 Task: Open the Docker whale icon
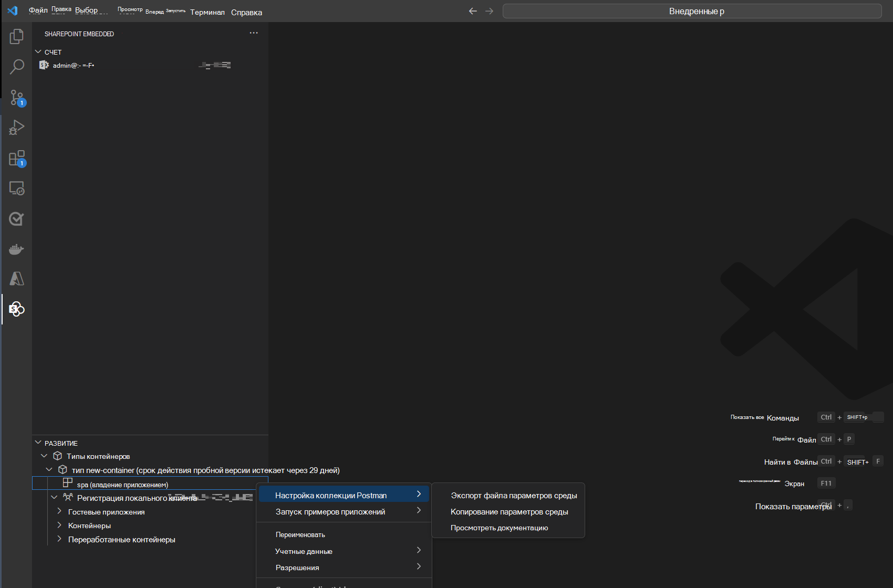(x=17, y=249)
